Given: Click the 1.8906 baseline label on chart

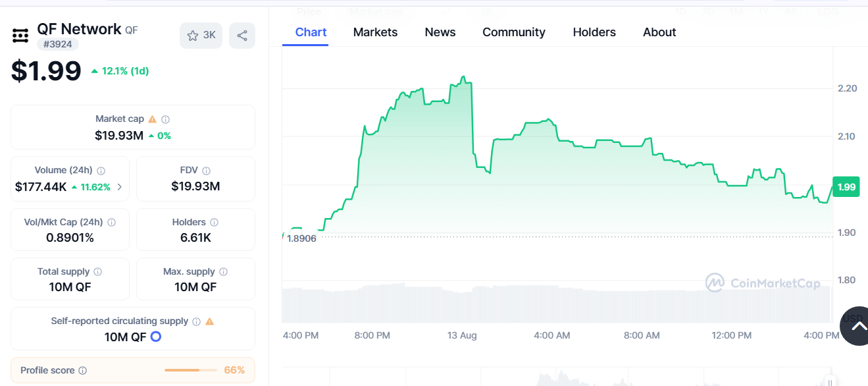Looking at the screenshot, I should coord(302,238).
